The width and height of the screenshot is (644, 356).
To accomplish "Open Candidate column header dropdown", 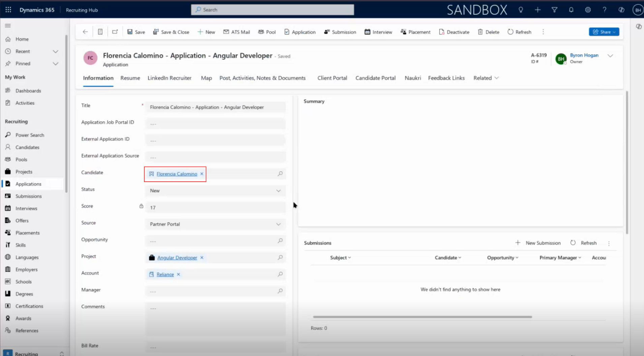I will pos(448,258).
